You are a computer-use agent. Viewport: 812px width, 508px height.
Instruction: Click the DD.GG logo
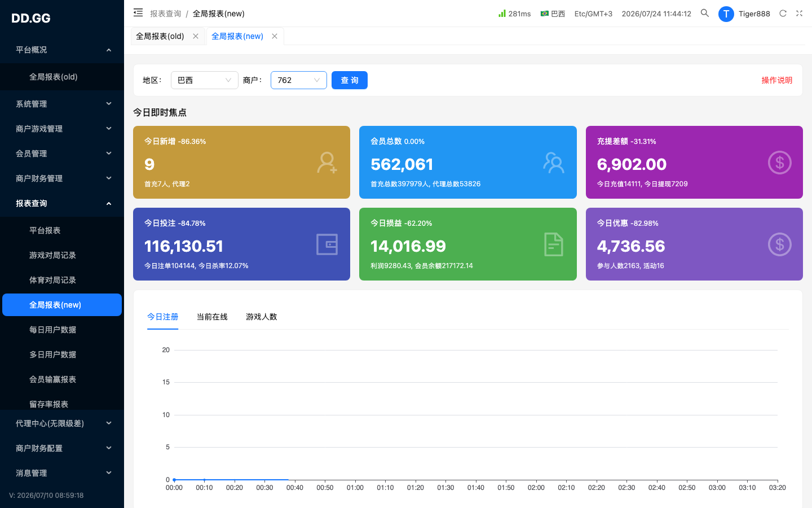pyautogui.click(x=31, y=18)
